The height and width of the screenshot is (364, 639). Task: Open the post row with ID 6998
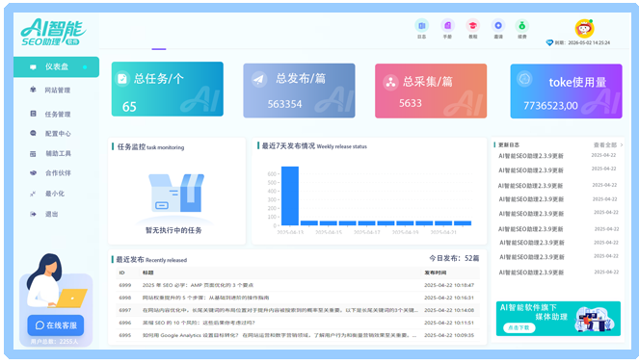click(297, 298)
